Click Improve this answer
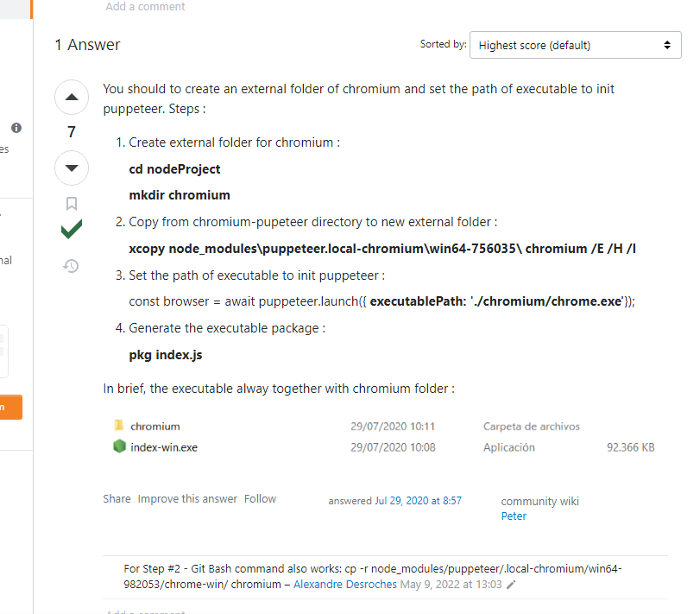Viewport: 700px width, 614px height. click(x=187, y=498)
